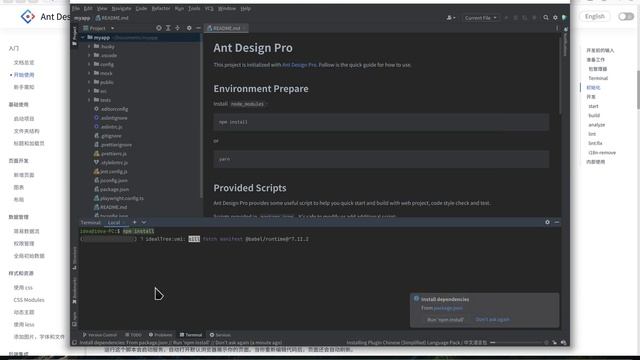
Task: Open the Navigate menu
Action: tap(122, 8)
